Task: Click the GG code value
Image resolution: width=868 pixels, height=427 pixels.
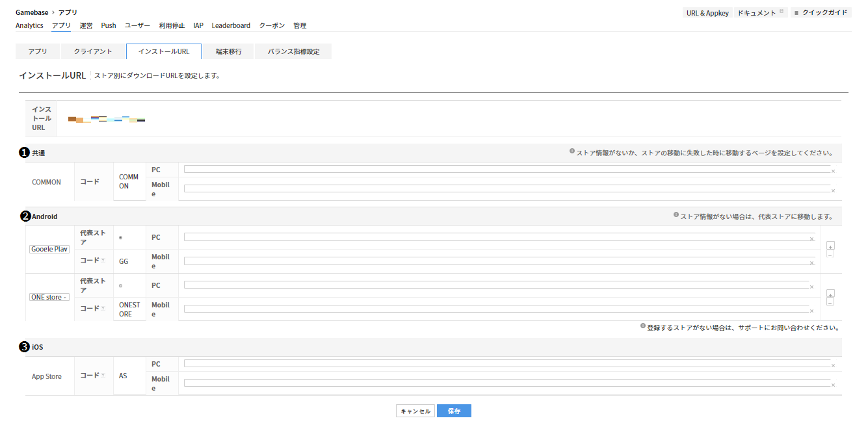Action: 124,261
